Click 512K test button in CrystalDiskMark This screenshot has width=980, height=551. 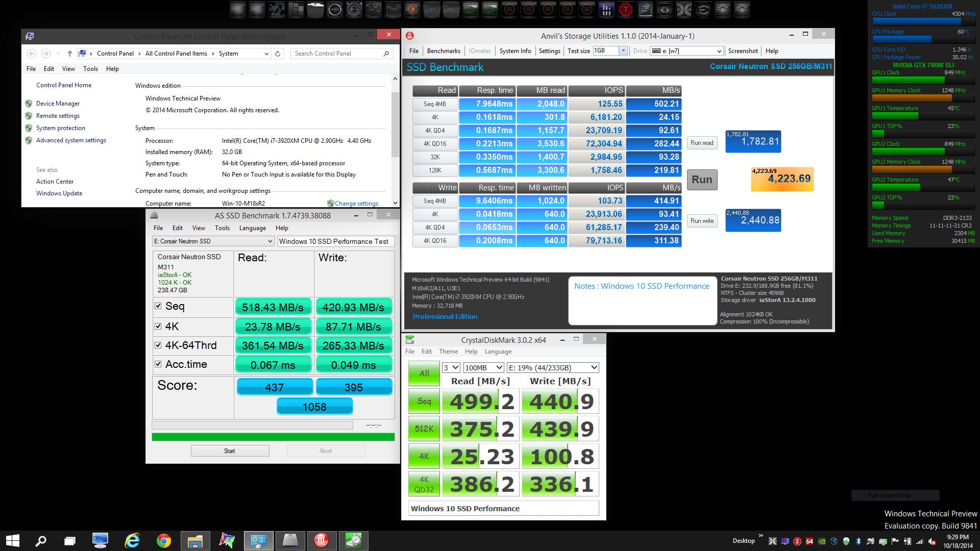424,429
